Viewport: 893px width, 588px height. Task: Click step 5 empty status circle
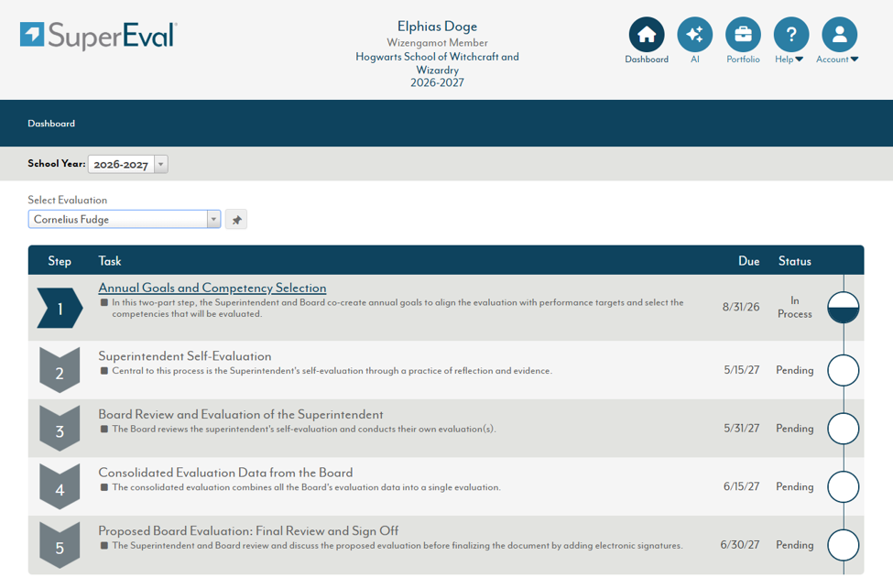843,545
